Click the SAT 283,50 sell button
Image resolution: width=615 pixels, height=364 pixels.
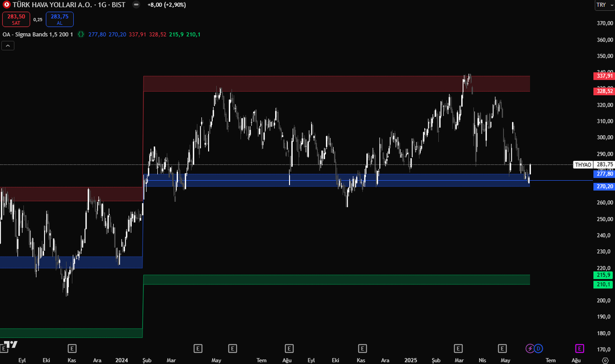click(16, 19)
